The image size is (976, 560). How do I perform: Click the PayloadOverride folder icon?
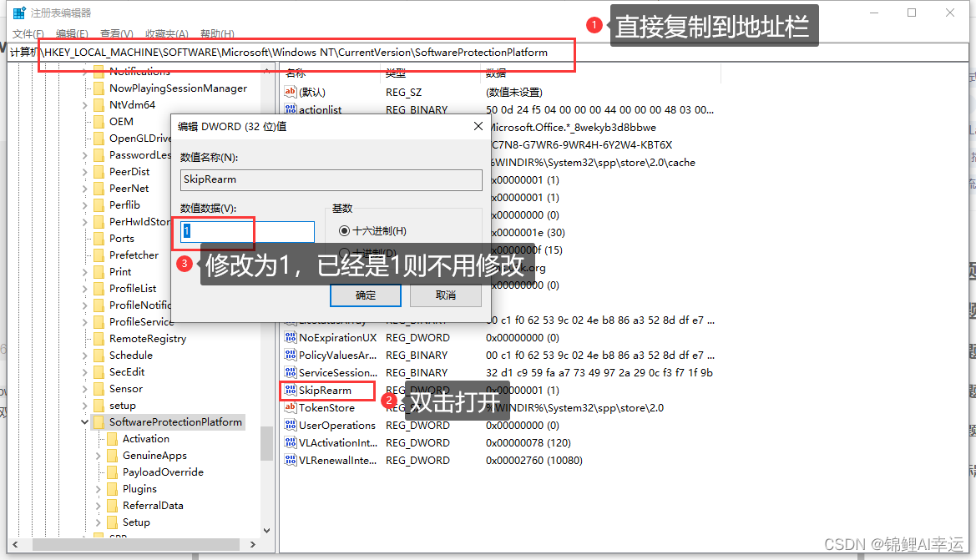112,472
